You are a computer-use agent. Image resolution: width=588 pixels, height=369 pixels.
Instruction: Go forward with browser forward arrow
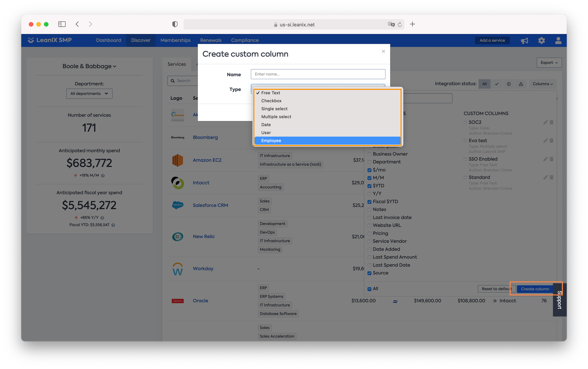point(90,24)
